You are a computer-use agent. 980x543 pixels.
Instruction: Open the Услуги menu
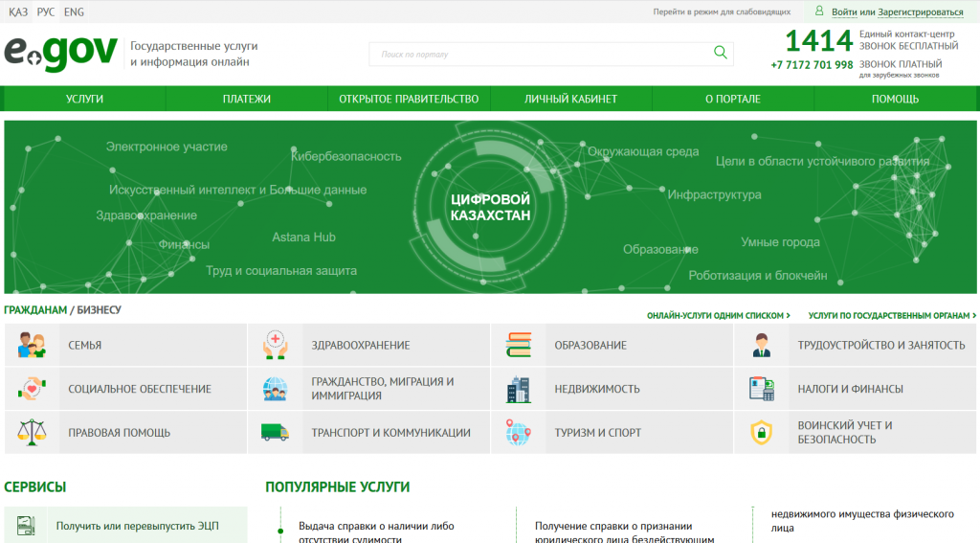pyautogui.click(x=84, y=99)
